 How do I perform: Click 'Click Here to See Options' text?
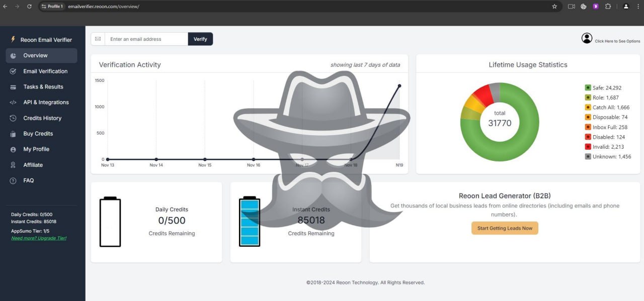[617, 41]
